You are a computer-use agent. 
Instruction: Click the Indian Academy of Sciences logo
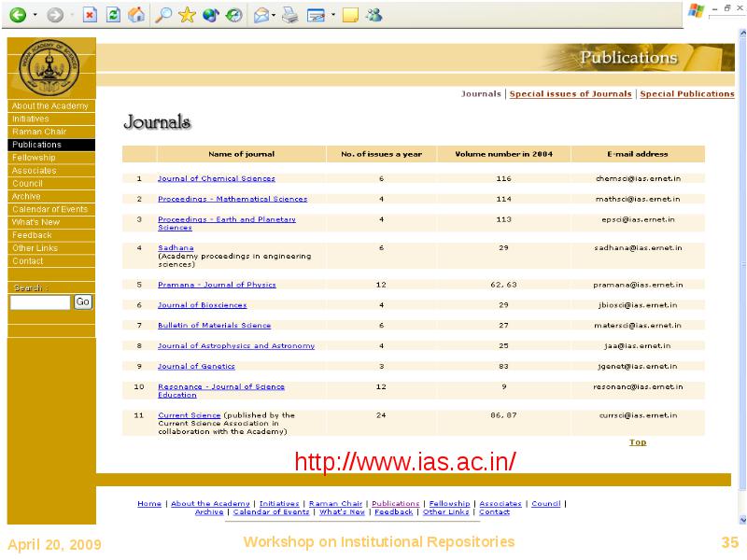49,67
